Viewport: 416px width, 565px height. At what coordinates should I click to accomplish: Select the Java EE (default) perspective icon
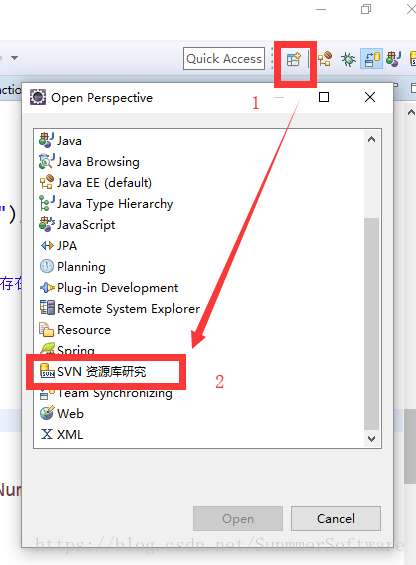point(47,182)
